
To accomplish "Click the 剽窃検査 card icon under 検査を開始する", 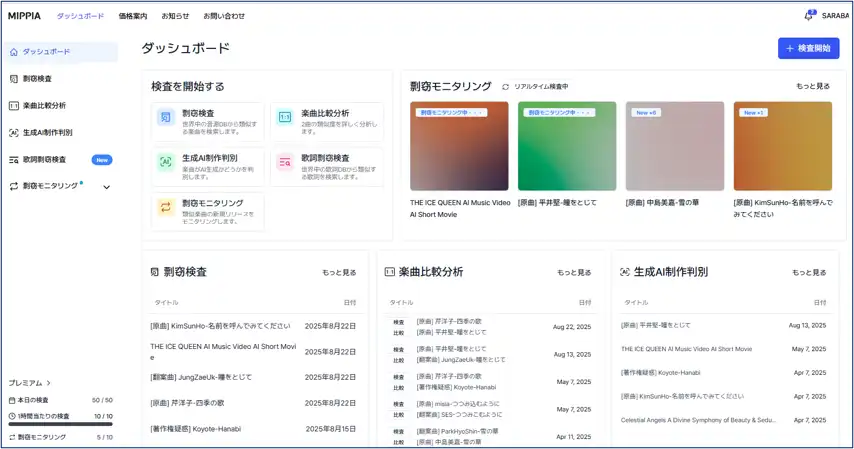I will pyautogui.click(x=166, y=117).
